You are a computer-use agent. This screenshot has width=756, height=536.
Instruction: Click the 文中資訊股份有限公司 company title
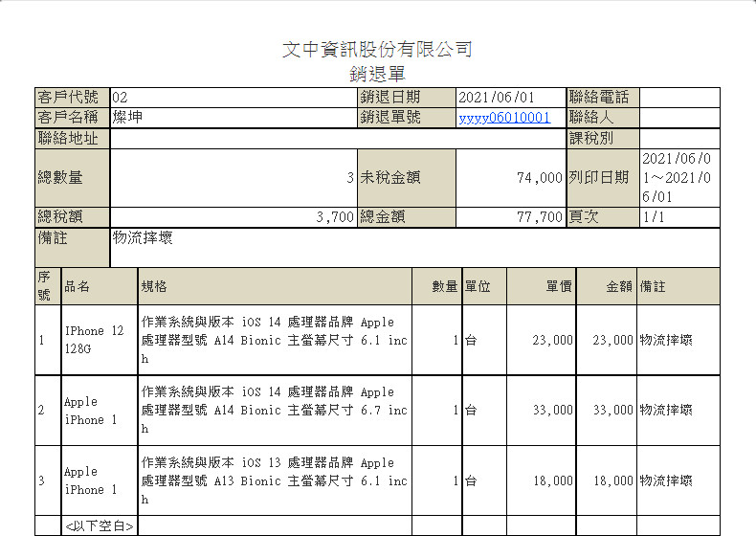[x=378, y=50]
